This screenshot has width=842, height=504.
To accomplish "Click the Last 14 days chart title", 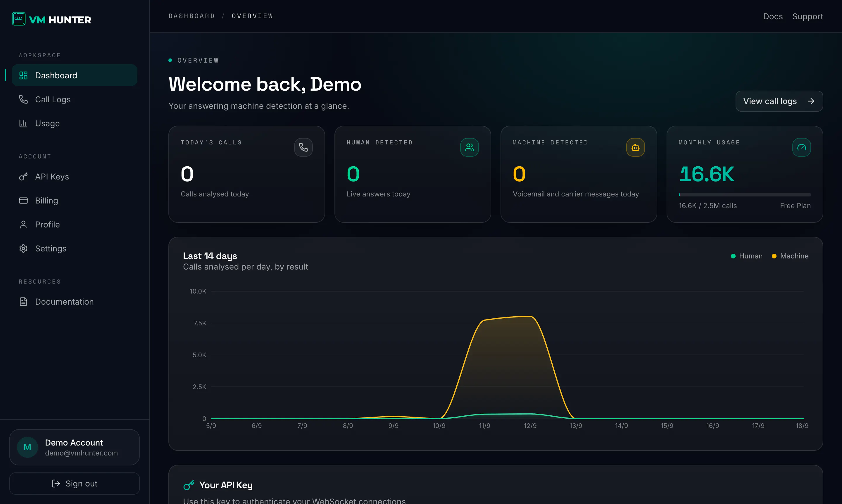I will (210, 256).
